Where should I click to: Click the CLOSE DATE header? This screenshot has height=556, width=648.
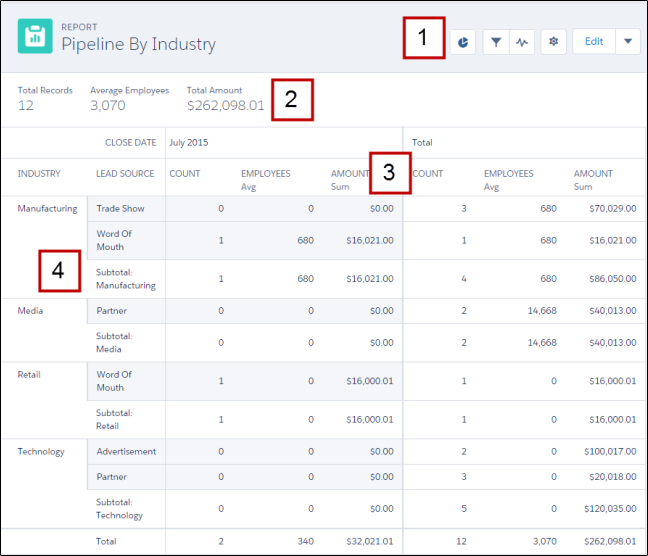tap(131, 143)
